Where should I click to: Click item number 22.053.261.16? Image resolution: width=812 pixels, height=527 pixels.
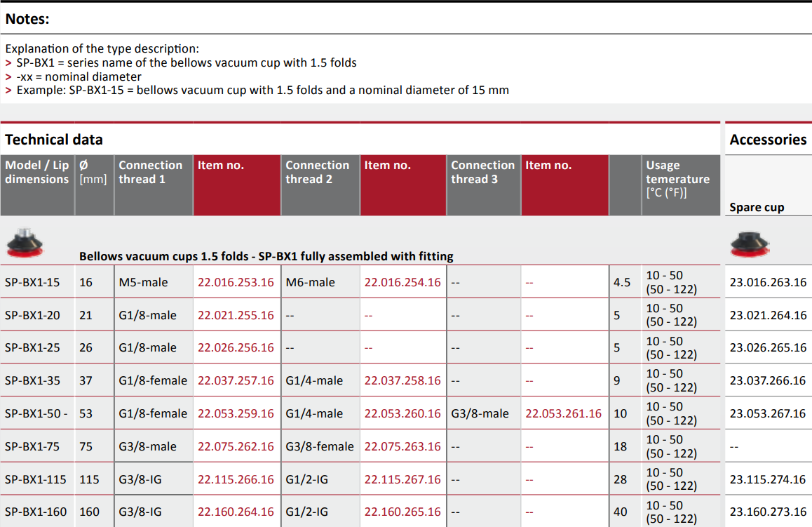[x=564, y=413]
